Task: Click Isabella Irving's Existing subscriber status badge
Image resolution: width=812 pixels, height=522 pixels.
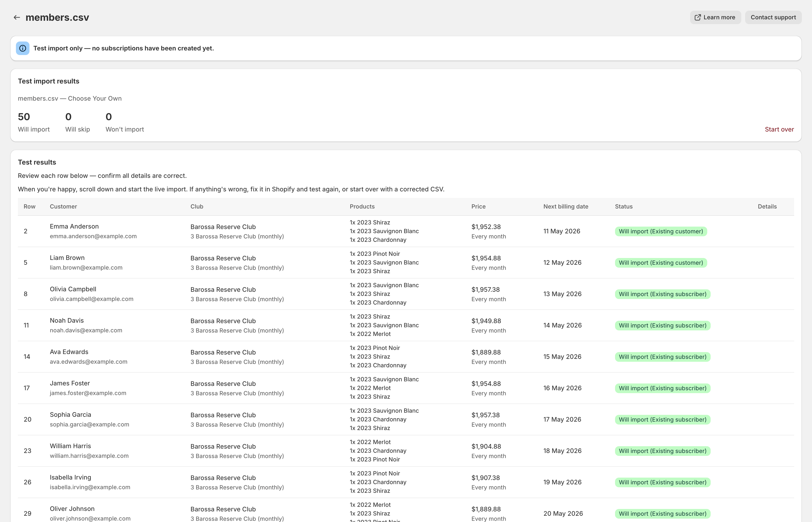Action: [663, 482]
